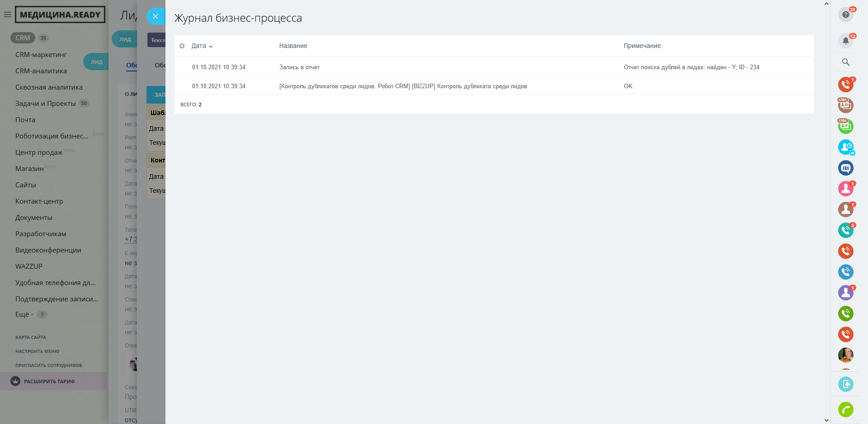
Task: Open the Сайты menu item
Action: pos(26,185)
